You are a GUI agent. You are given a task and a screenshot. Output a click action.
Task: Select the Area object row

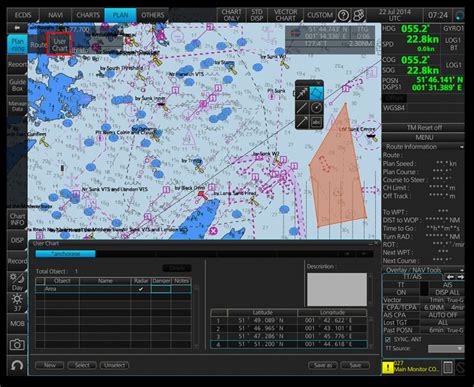click(x=113, y=289)
